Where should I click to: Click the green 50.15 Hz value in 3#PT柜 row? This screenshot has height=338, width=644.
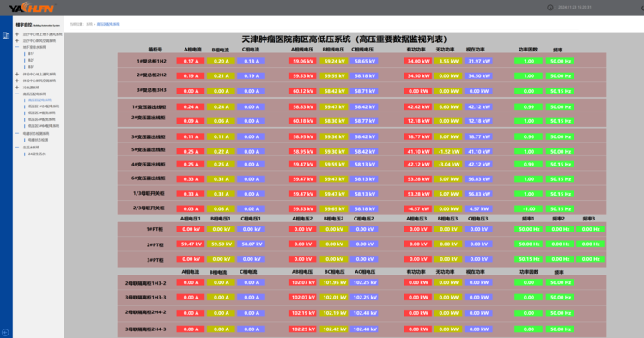[529, 259]
